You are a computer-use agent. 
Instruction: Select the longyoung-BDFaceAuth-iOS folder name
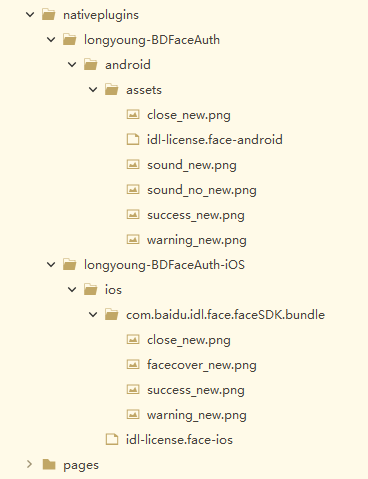coord(164,265)
